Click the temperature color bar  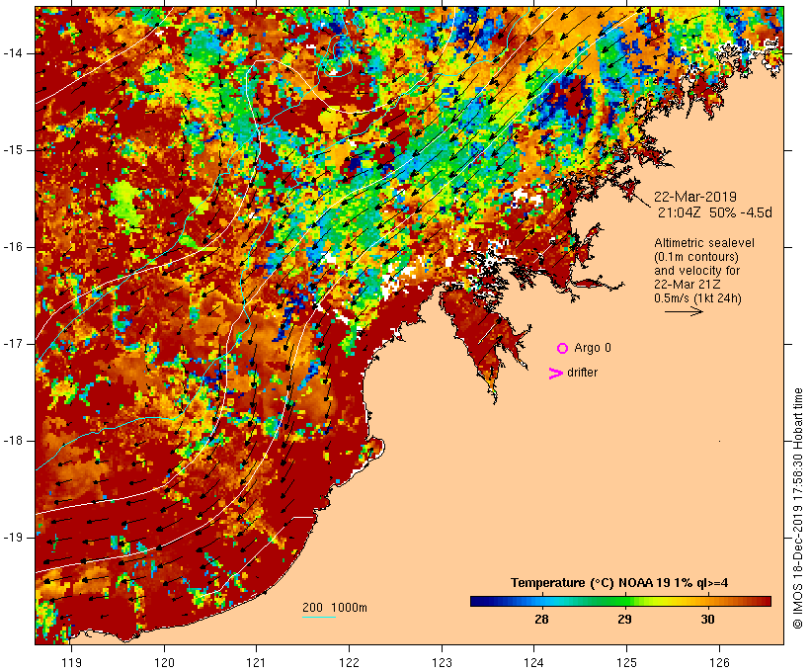click(620, 601)
